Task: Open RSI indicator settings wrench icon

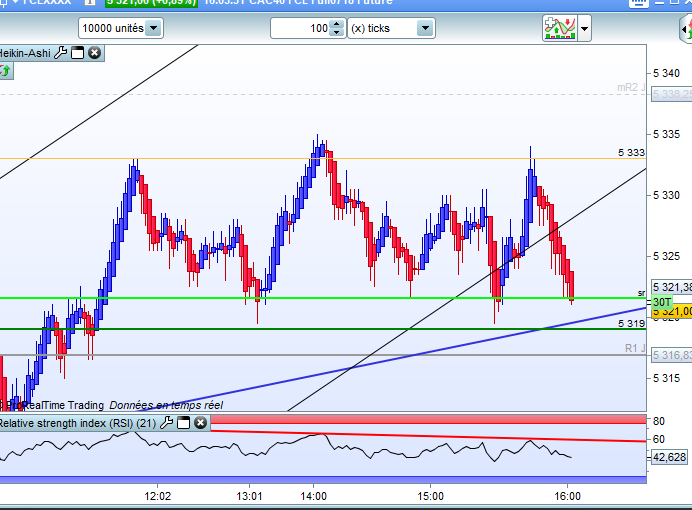Action: click(x=166, y=423)
